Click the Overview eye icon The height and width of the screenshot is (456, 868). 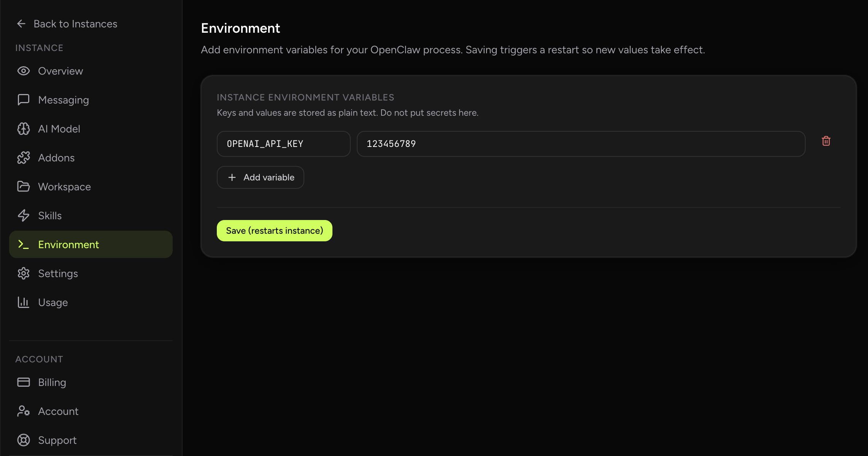pos(23,71)
